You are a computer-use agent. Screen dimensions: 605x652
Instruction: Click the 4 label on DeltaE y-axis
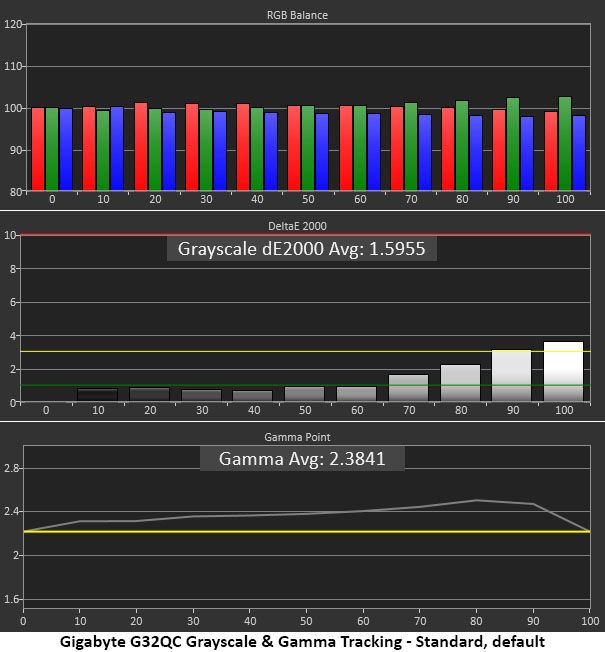[x=13, y=336]
